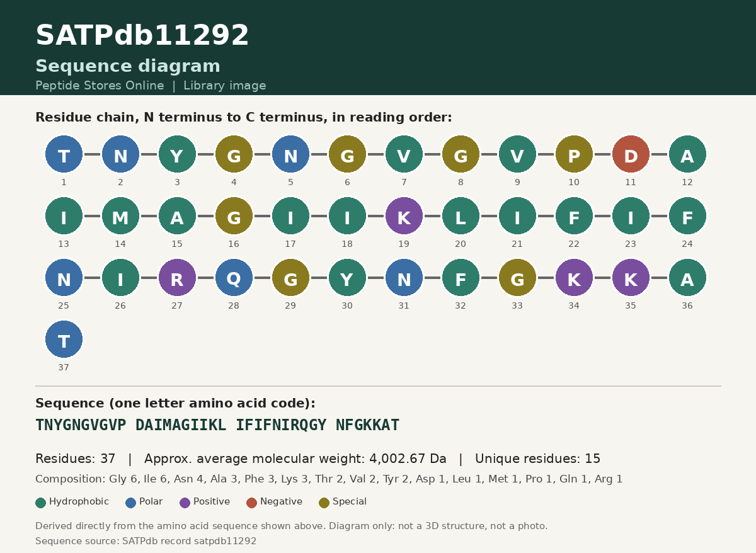Select the G circle at residue 16
The width and height of the screenshot is (756, 553).
pyautogui.click(x=234, y=216)
